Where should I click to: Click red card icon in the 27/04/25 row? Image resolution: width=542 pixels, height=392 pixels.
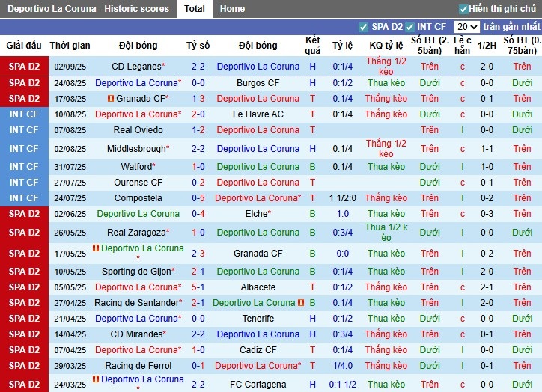tap(300, 303)
